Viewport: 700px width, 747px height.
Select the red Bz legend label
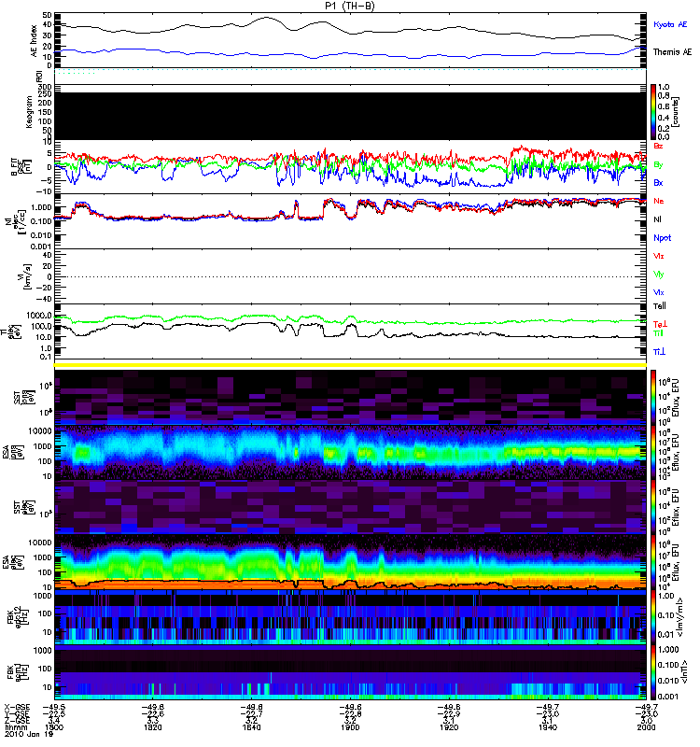coord(658,146)
